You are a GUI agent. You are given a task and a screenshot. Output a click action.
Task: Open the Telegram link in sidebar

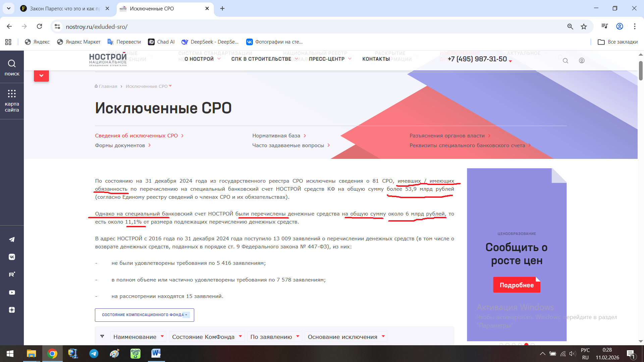12,239
